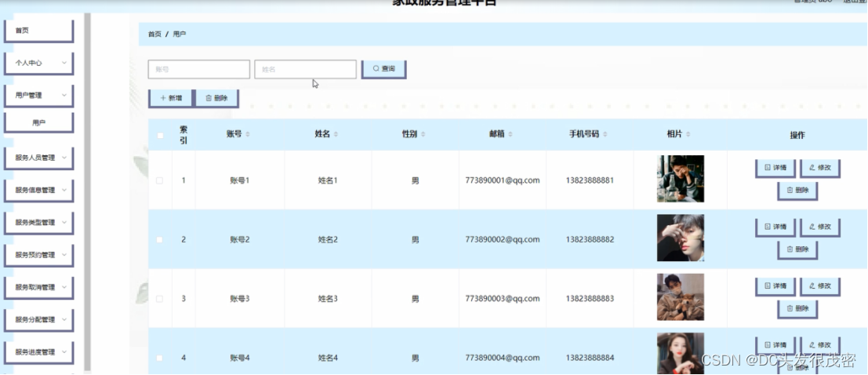Viewport: 868px width, 375px height.
Task: Select the 用户 submenu item
Action: [38, 123]
